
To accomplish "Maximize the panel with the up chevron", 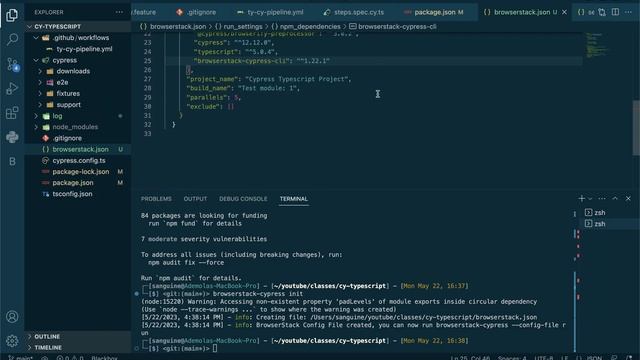I will (x=615, y=199).
